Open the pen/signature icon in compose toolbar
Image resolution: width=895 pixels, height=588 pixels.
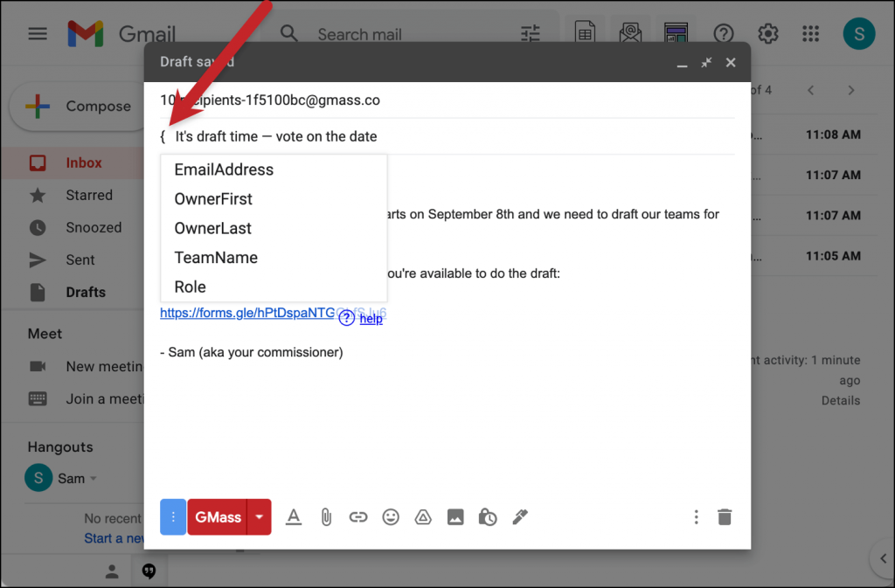(x=519, y=516)
